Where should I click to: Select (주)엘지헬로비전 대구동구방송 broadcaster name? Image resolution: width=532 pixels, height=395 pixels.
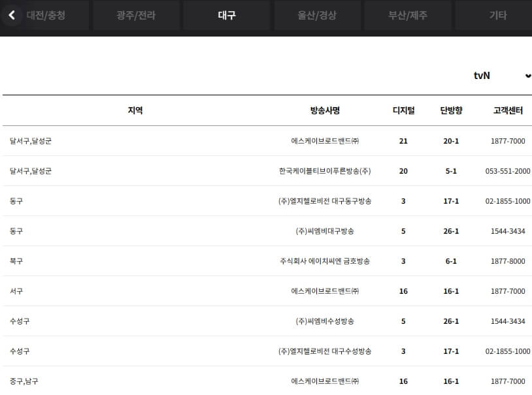tap(325, 201)
